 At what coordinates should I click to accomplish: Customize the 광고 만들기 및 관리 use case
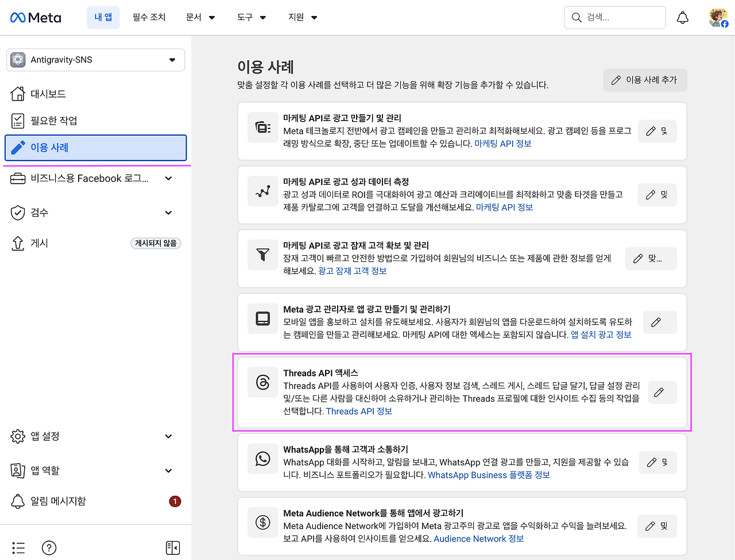[657, 131]
